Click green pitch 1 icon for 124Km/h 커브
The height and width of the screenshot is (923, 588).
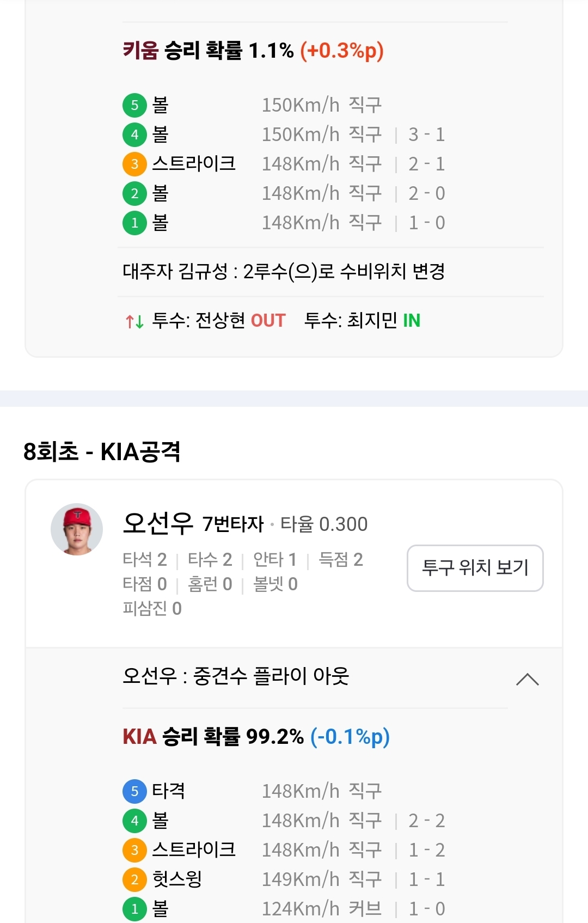134,909
